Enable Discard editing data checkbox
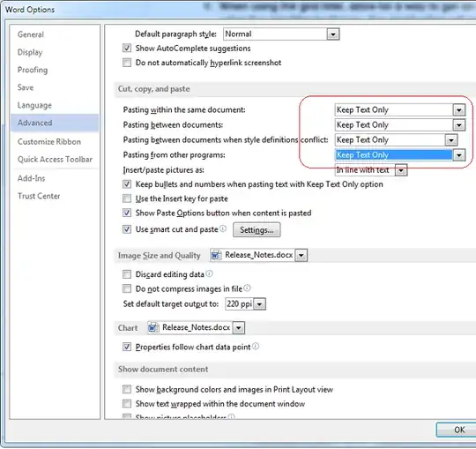 click(127, 274)
